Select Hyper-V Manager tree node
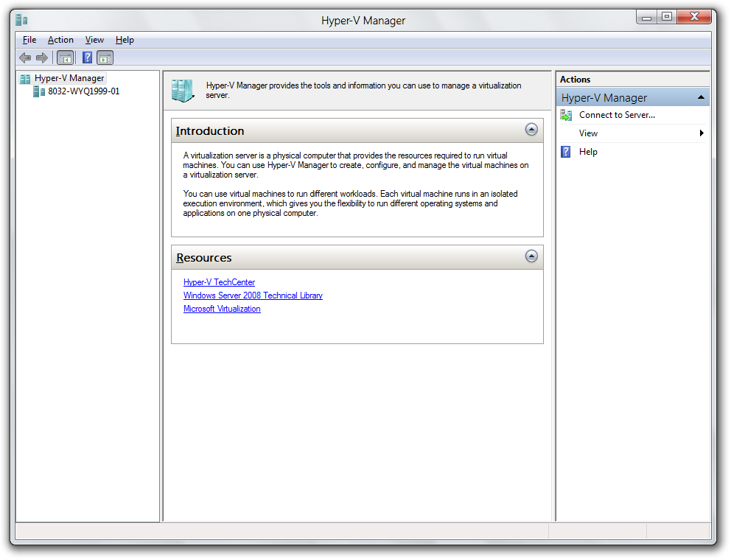731x560 pixels. click(69, 78)
